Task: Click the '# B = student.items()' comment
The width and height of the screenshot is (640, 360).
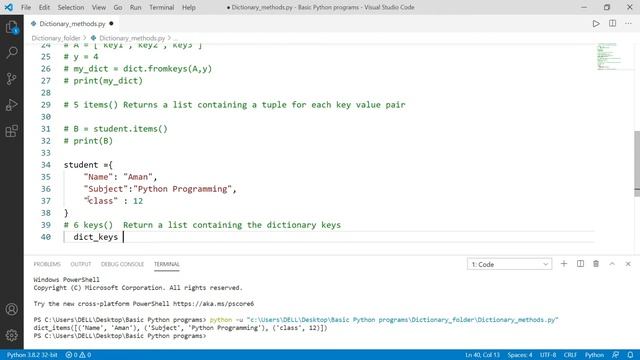Action: (x=116, y=129)
